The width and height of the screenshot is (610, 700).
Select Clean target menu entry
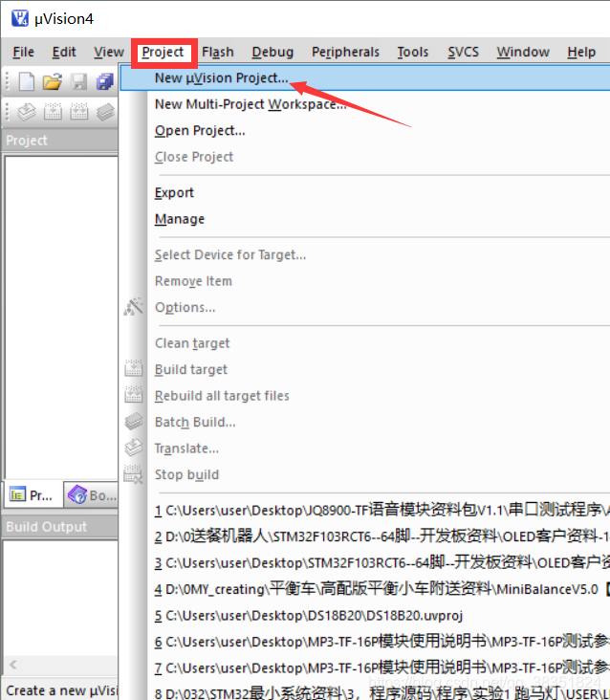[365, 343]
